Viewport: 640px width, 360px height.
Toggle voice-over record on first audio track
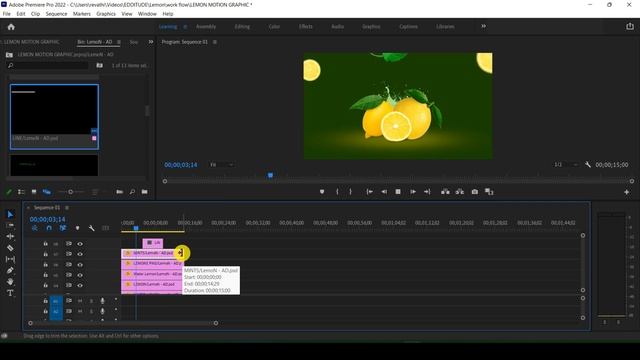click(x=102, y=301)
